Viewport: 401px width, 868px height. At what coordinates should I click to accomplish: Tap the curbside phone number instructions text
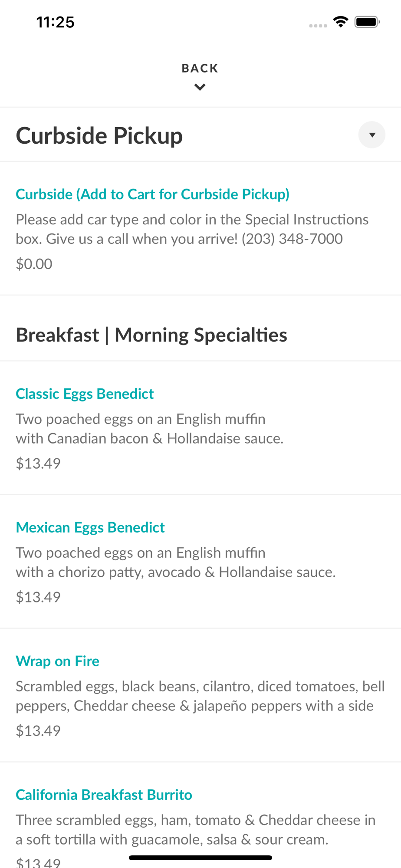(x=192, y=229)
